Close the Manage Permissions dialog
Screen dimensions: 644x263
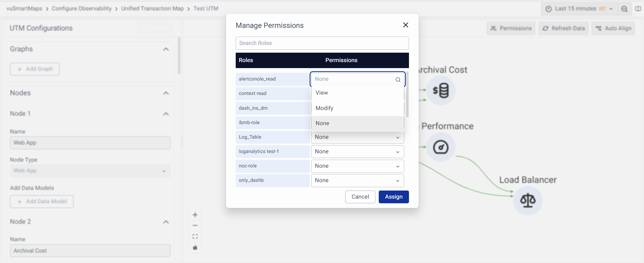(x=406, y=25)
